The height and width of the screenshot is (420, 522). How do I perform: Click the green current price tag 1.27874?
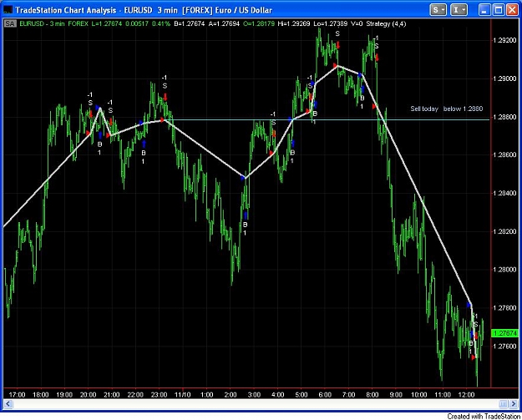(505, 333)
